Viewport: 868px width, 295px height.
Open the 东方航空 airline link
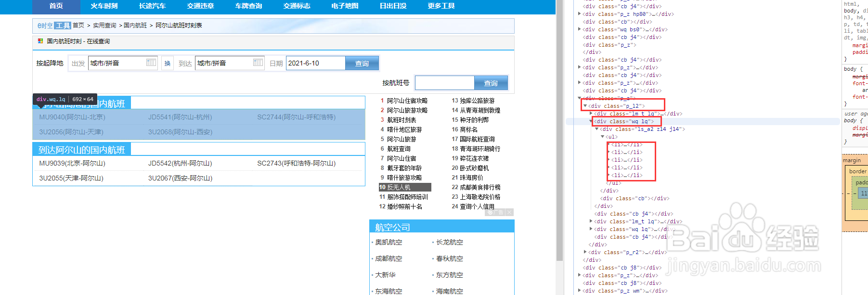click(450, 275)
